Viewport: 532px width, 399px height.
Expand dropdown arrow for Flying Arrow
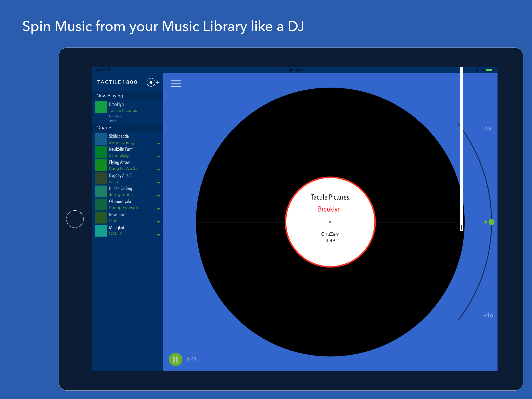[x=159, y=169]
